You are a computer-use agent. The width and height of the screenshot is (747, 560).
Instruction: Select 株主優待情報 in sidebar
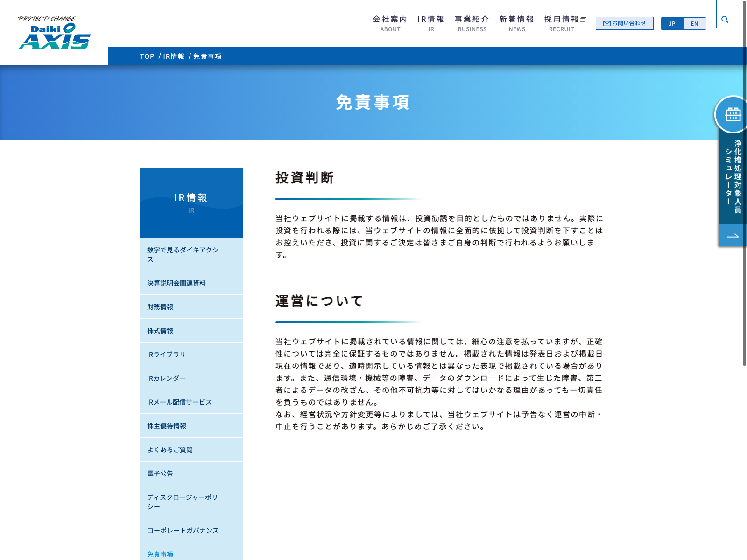coord(167,426)
